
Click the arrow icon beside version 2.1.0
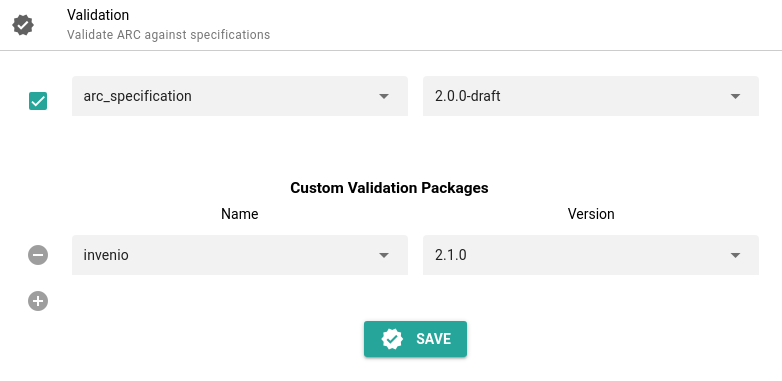coord(735,255)
